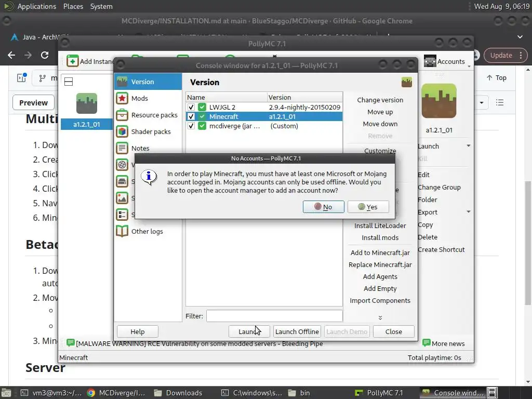Click Replace Minecraft.jar
The image size is (532, 399).
point(380,264)
